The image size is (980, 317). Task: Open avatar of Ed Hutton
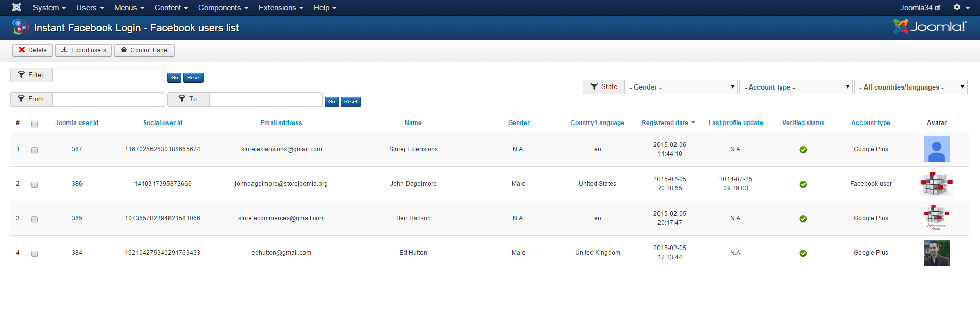(936, 253)
